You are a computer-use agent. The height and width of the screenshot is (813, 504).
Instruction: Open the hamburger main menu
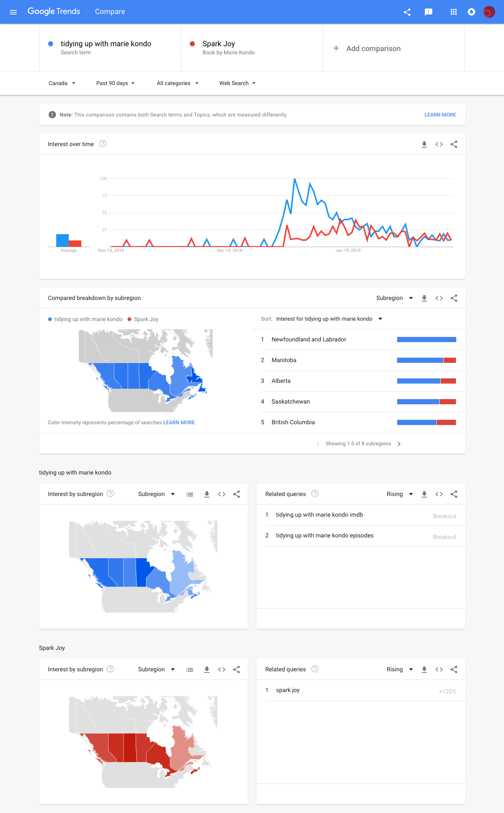pyautogui.click(x=13, y=12)
